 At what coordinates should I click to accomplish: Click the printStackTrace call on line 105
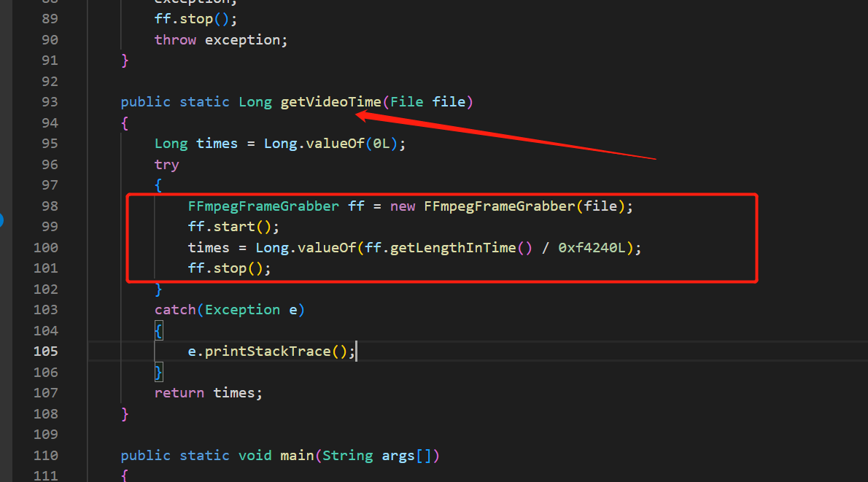[268, 351]
